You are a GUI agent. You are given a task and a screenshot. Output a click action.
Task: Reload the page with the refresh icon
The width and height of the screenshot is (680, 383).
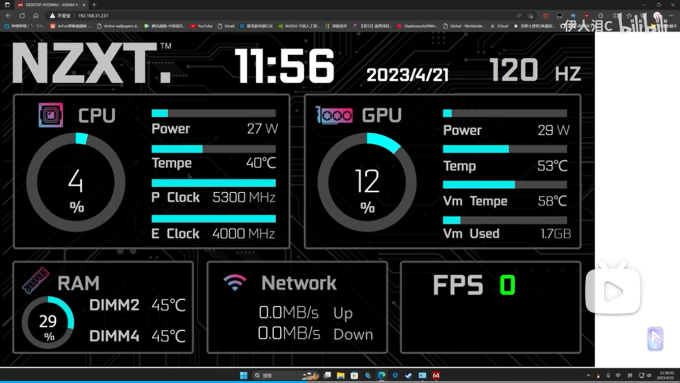pos(22,16)
